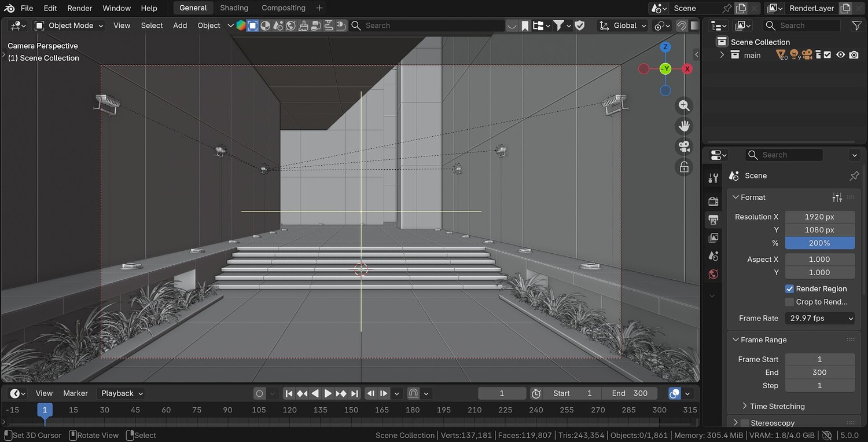Select the hand pan view icon
Image resolution: width=868 pixels, height=442 pixels.
[684, 126]
